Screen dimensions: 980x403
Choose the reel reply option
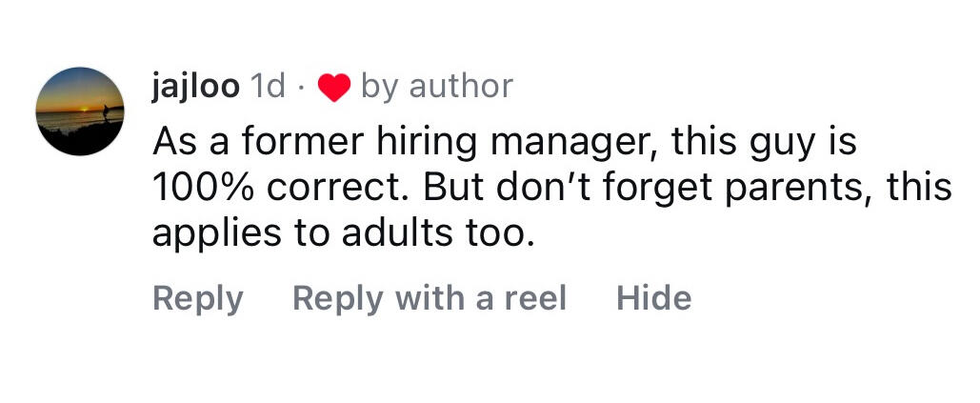[429, 298]
